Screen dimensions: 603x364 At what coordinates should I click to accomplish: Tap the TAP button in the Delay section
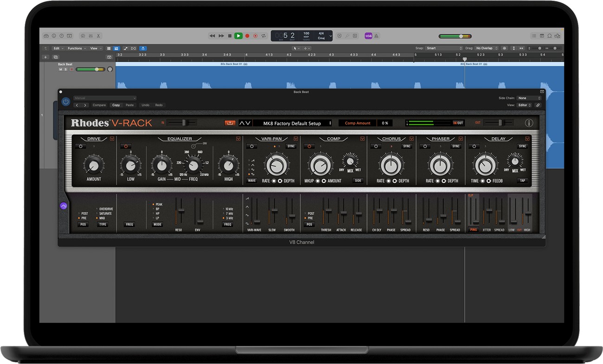[x=522, y=180]
